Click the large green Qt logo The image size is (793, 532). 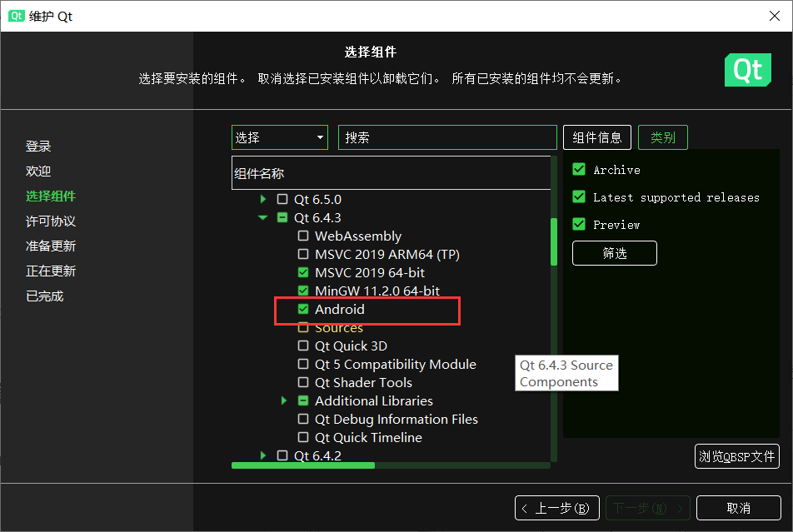pos(748,70)
